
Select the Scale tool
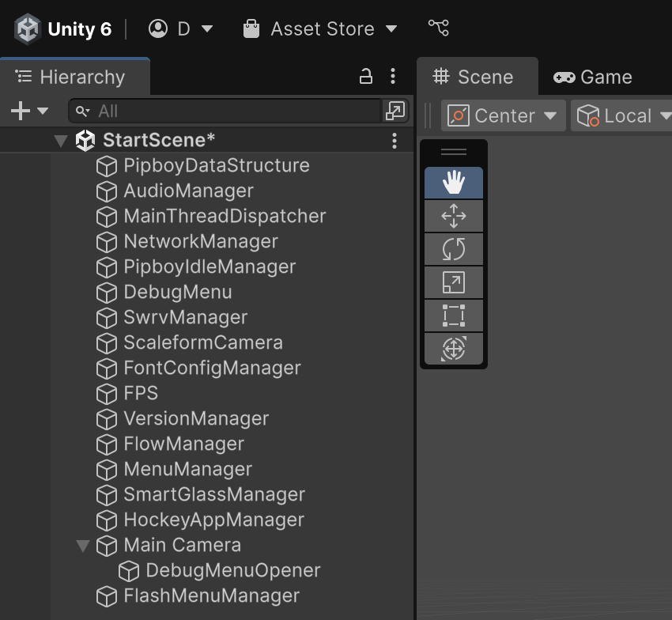click(x=454, y=282)
